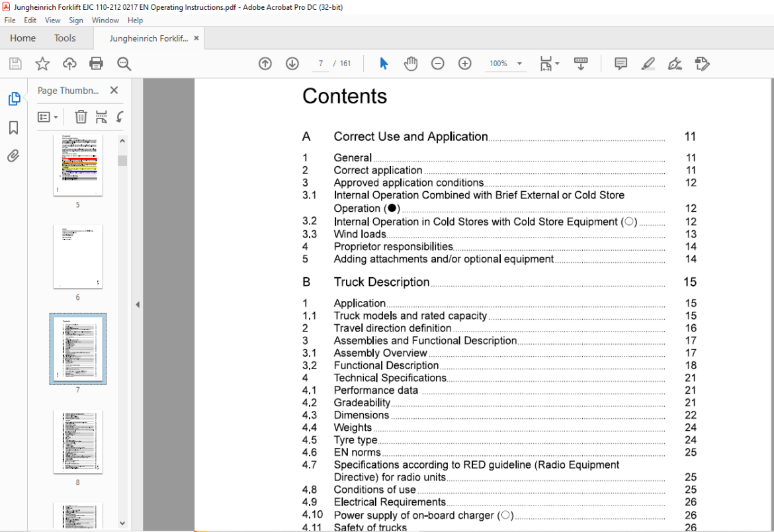This screenshot has width=774, height=532.
Task: Open the Page Thumbnails sidebar icon
Action: click(14, 99)
